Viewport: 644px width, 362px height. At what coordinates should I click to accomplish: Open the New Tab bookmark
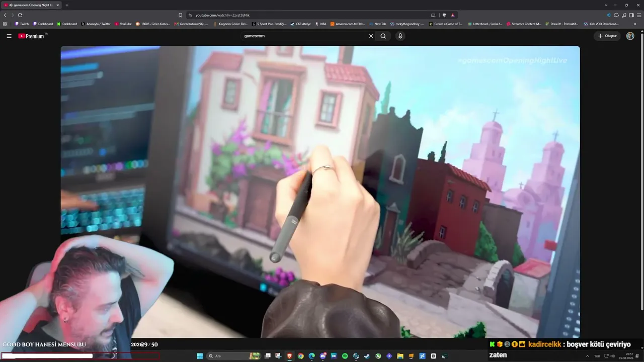pyautogui.click(x=378, y=24)
